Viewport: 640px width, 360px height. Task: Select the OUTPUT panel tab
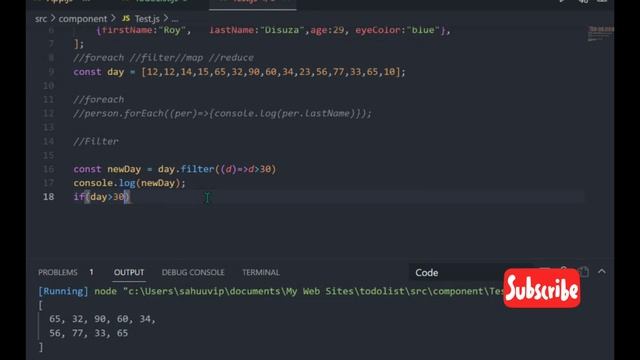click(129, 272)
